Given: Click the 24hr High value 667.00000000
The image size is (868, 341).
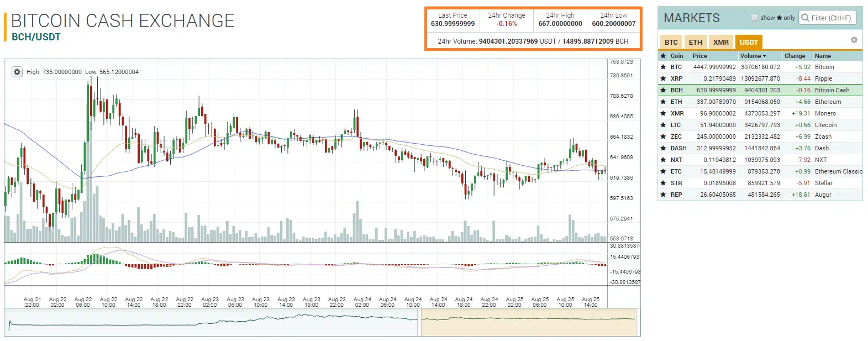Looking at the screenshot, I should tap(560, 24).
